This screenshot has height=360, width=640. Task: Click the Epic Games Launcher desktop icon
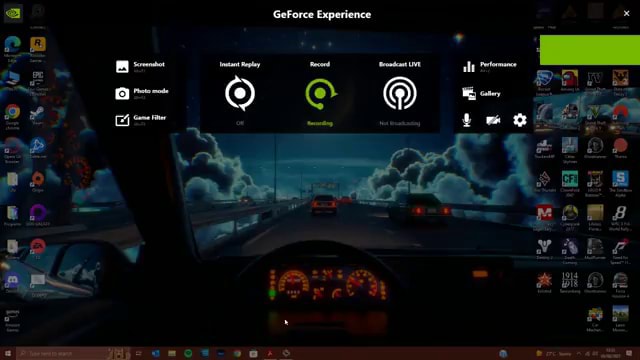38,82
